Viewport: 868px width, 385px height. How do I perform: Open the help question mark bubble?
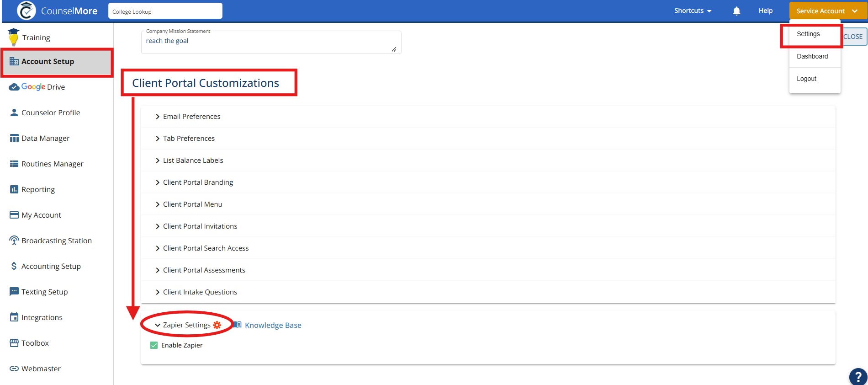pyautogui.click(x=858, y=377)
